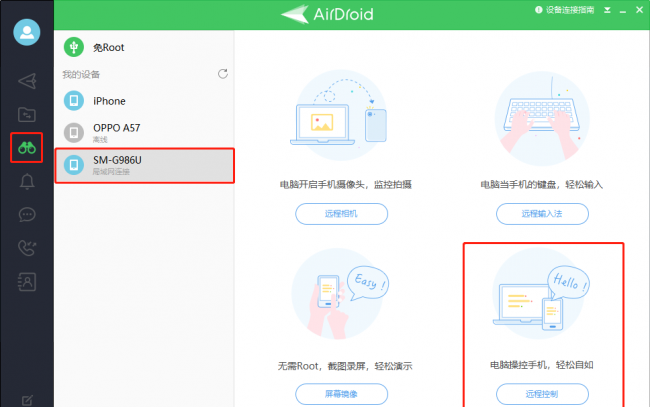Open the file transfer paper-plane icon

tap(27, 81)
